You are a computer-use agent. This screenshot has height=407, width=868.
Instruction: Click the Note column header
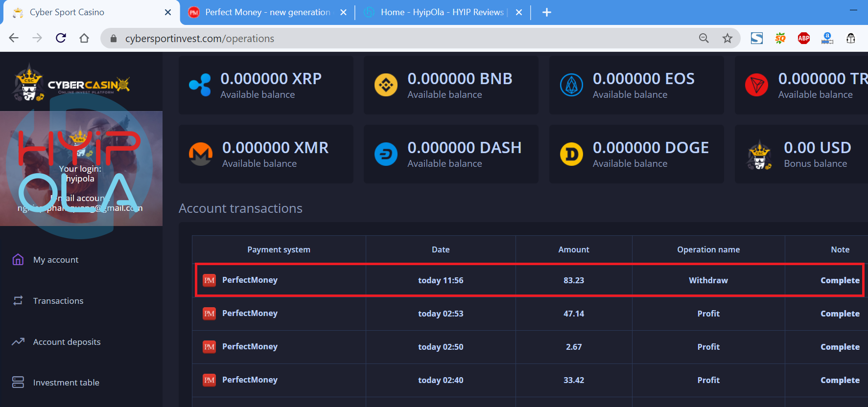(x=840, y=249)
